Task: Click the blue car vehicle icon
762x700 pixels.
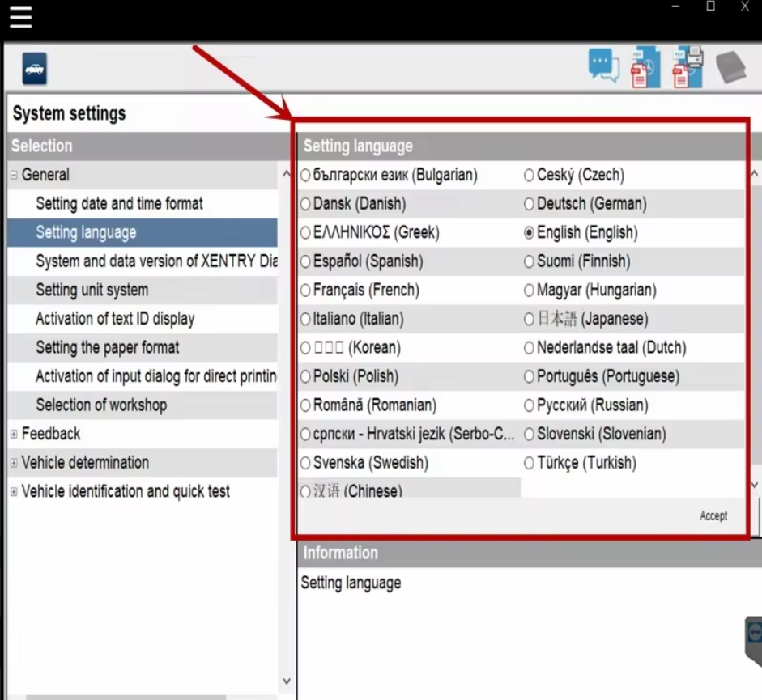Action: pyautogui.click(x=32, y=68)
